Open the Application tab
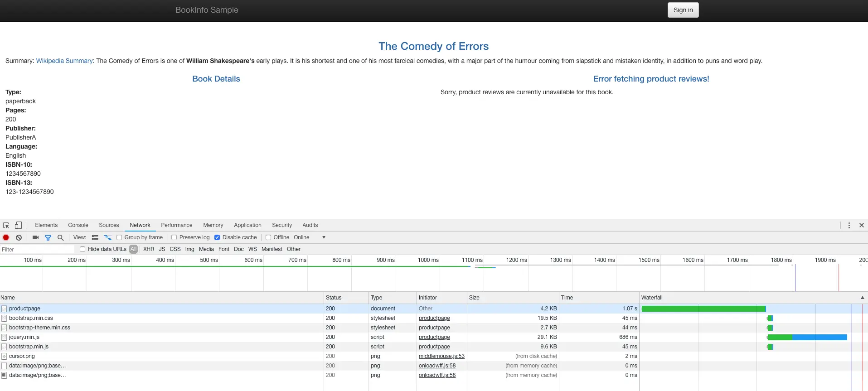This screenshot has width=868, height=391. [x=247, y=225]
